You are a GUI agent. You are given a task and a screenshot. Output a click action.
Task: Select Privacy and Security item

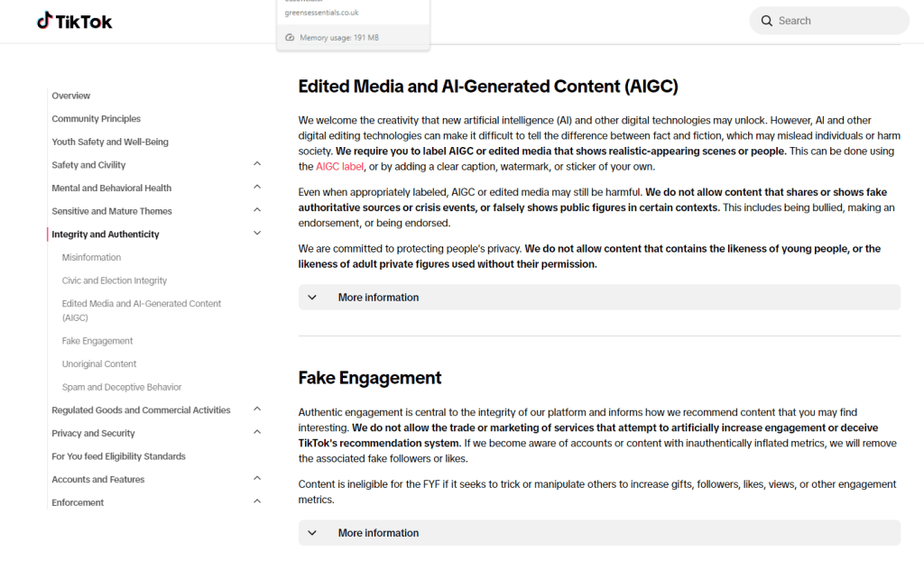click(x=93, y=433)
